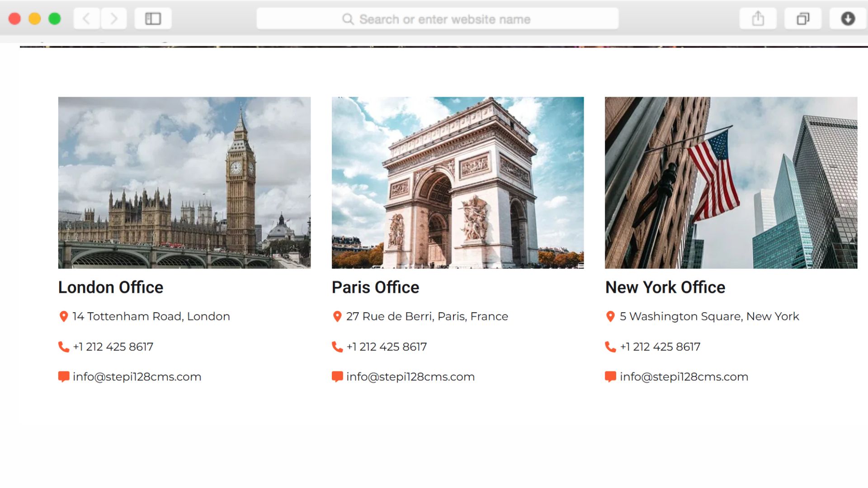Viewport: 868px width, 488px height.
Task: Click the London office email address
Action: (137, 377)
